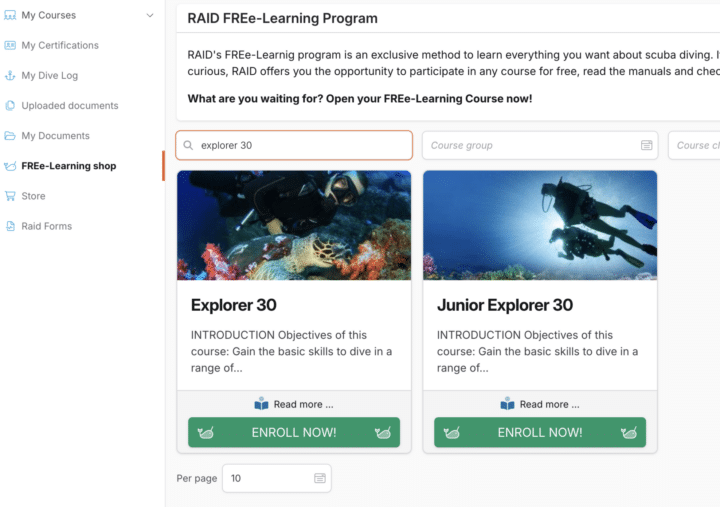The image size is (720, 507).
Task: Open the Per page dropdown
Action: pos(277,478)
